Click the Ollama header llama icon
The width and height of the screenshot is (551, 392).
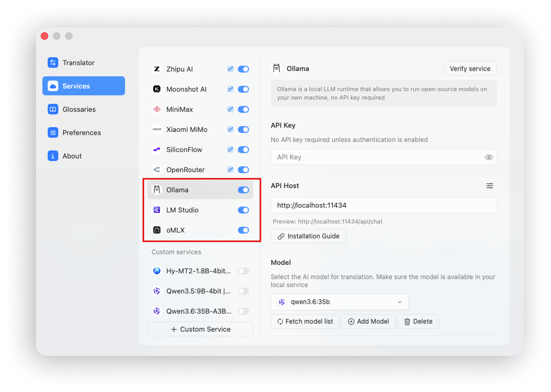[x=277, y=68]
